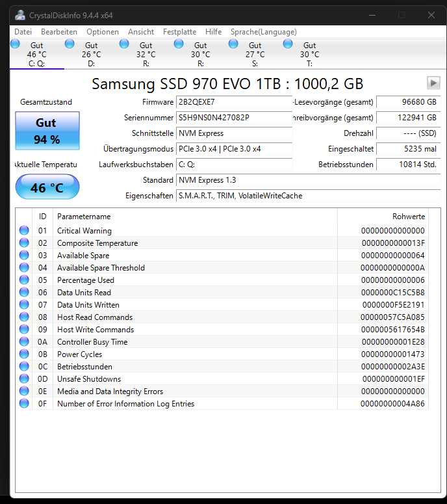Click the Firmware field 2B2QEXE7
Image resolution: width=447 pixels, height=504 pixels.
234,102
